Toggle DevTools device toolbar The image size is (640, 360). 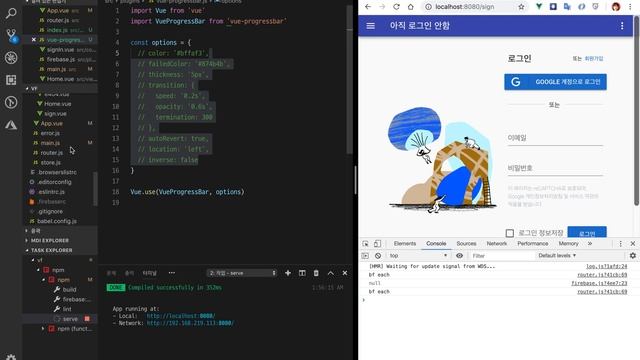[378, 244]
